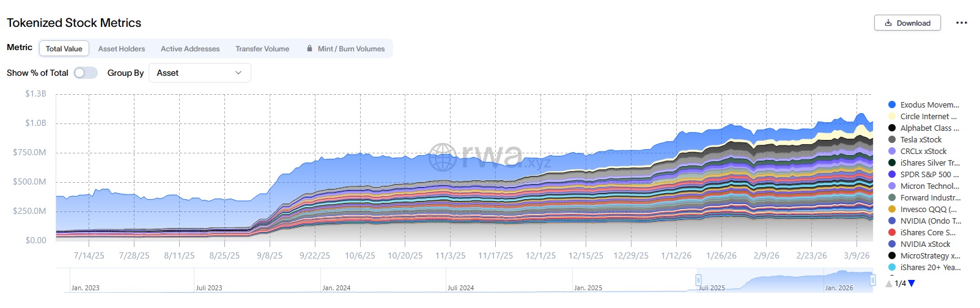Click the legend previous page up arrow
Image resolution: width=980 pixels, height=308 pixels.
coord(889,284)
